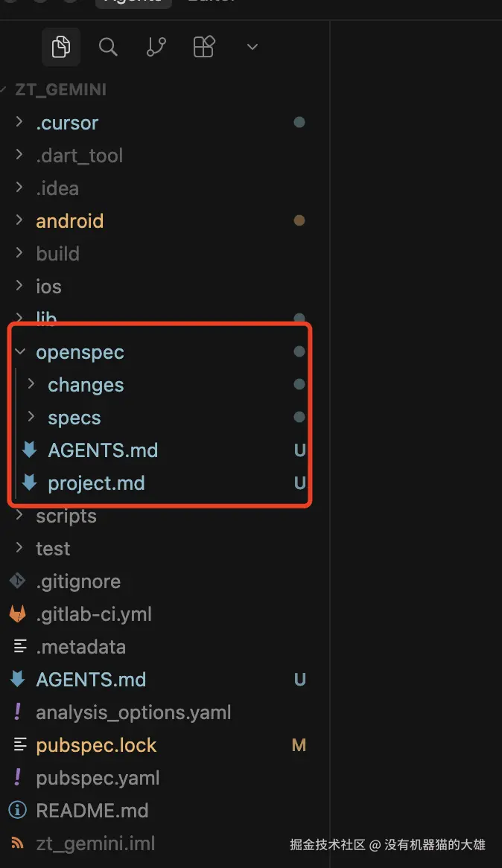Open the Extensions view
This screenshot has height=868, width=502.
coord(203,46)
